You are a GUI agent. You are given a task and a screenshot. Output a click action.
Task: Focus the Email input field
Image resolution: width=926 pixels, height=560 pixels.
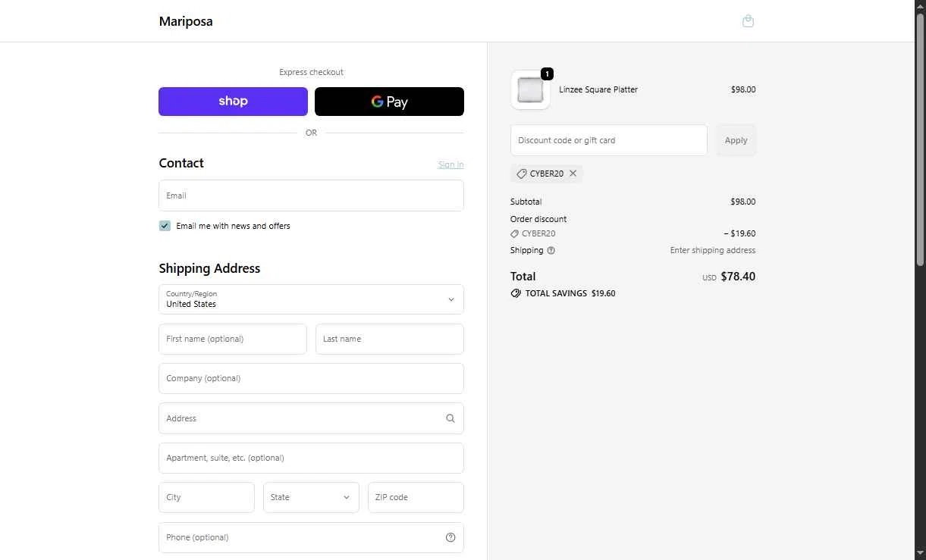[311, 196]
